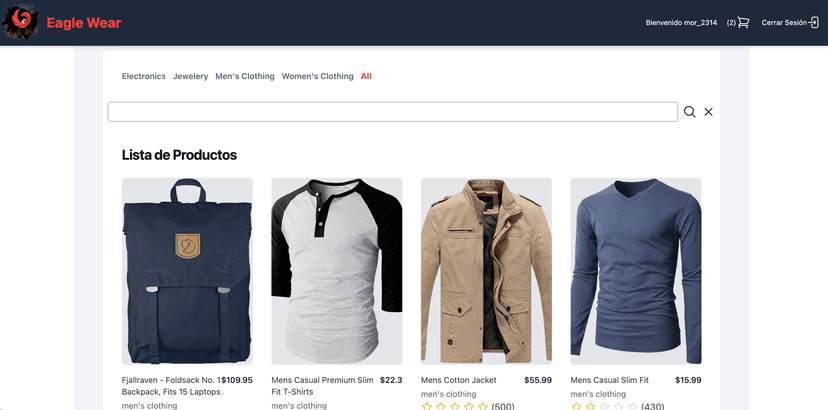Focus the product search input field
Viewport: 828px width, 410px height.
[393, 112]
